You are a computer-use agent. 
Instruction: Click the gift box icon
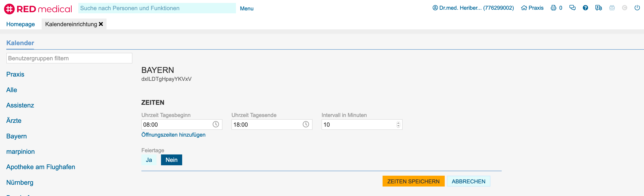pyautogui.click(x=612, y=8)
